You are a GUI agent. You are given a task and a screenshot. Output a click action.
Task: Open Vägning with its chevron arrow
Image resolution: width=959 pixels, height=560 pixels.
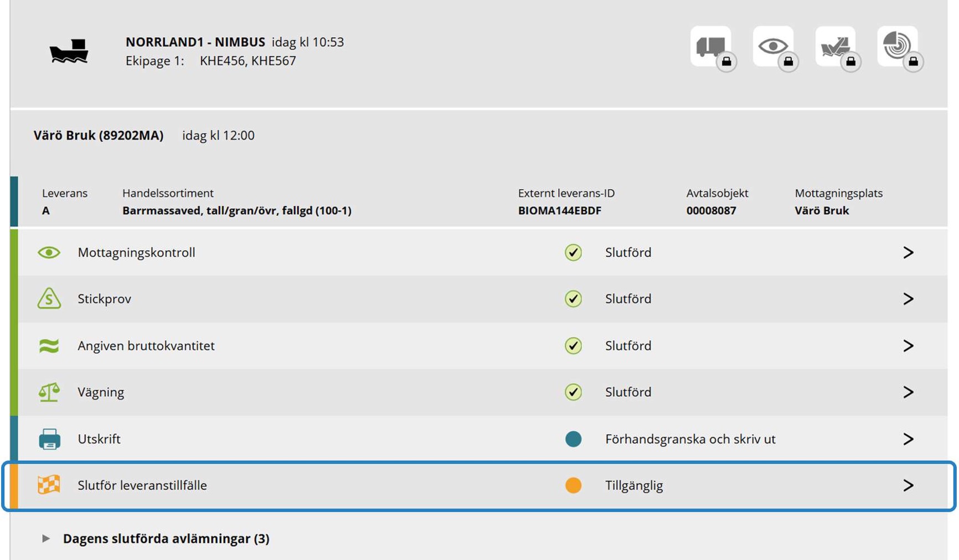[908, 392]
